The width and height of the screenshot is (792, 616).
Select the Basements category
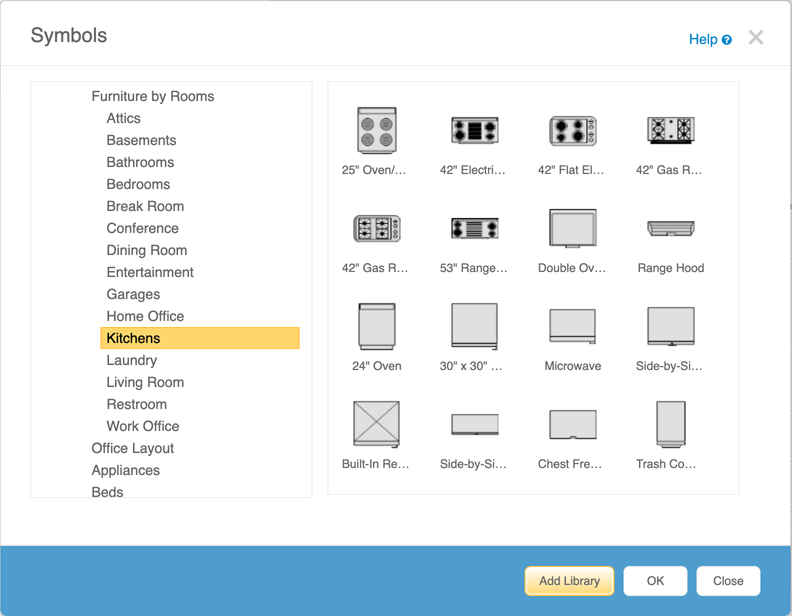(141, 140)
